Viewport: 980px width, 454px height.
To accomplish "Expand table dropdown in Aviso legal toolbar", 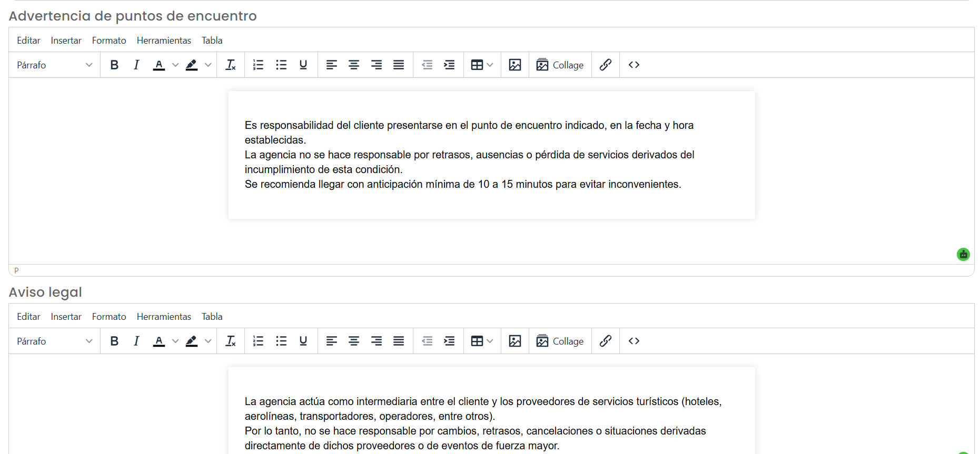I will 490,341.
